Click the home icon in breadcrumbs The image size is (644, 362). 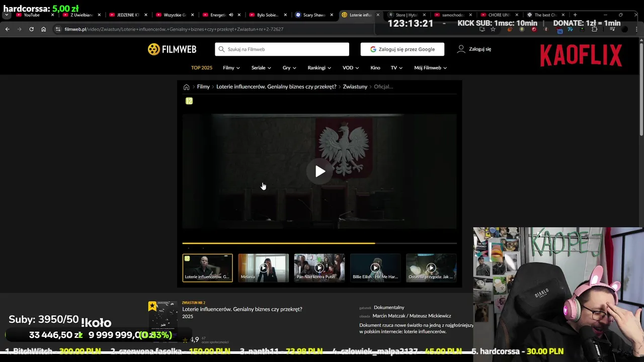point(186,87)
